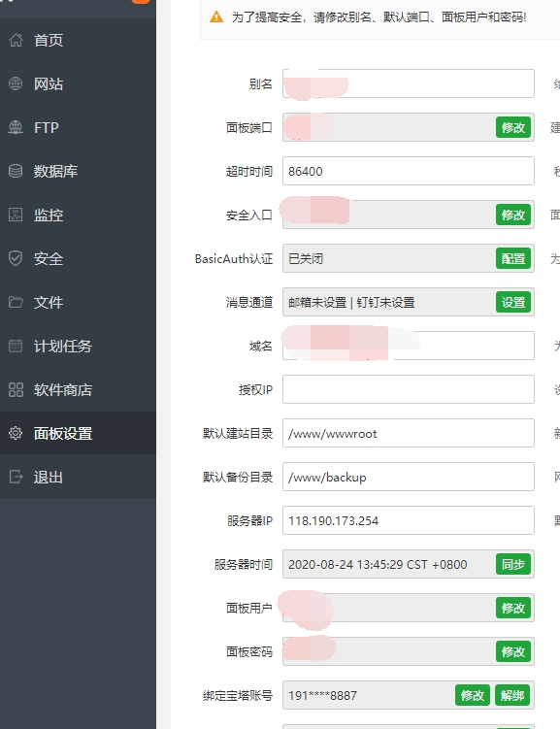Click the database icon beside 数据库
The width and height of the screenshot is (560, 729).
(16, 171)
